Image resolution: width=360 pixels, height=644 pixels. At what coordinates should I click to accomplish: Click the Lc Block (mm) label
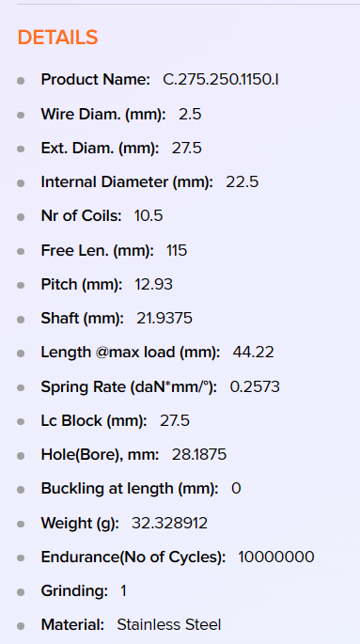pos(94,421)
